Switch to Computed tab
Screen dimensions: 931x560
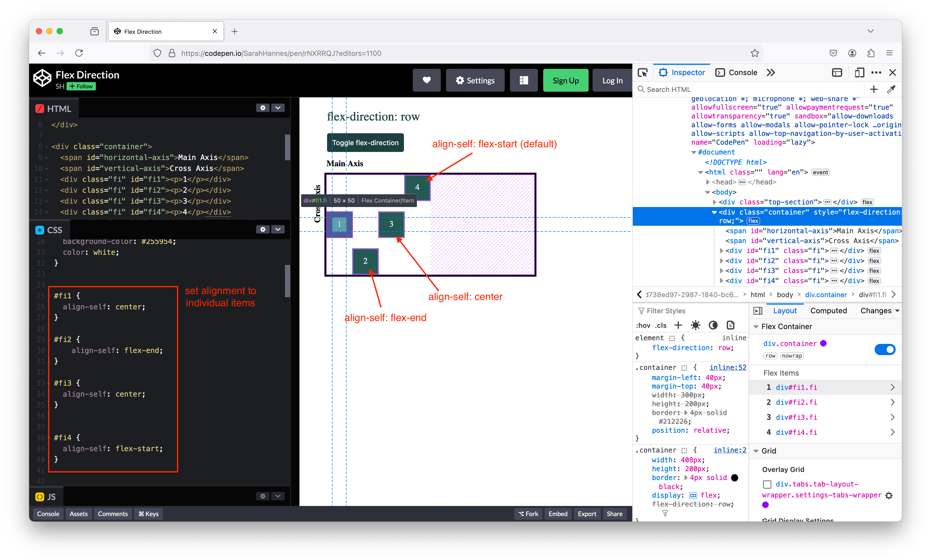click(x=828, y=311)
